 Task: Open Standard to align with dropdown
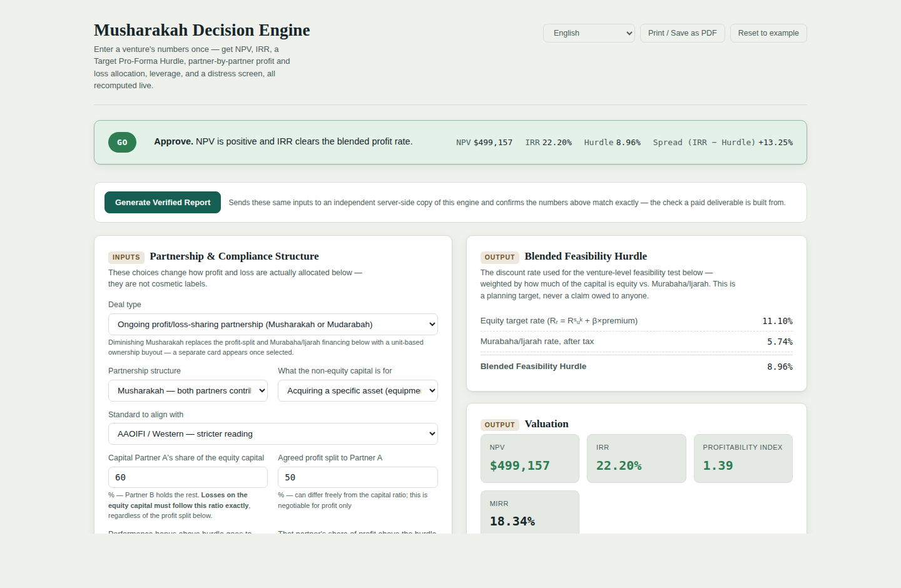click(x=273, y=434)
